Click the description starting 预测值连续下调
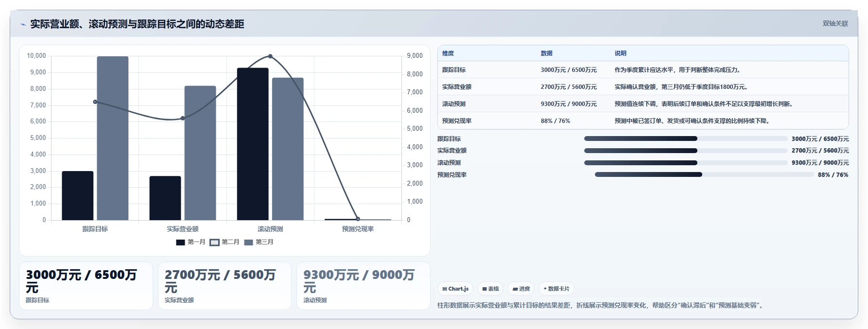 click(x=705, y=104)
